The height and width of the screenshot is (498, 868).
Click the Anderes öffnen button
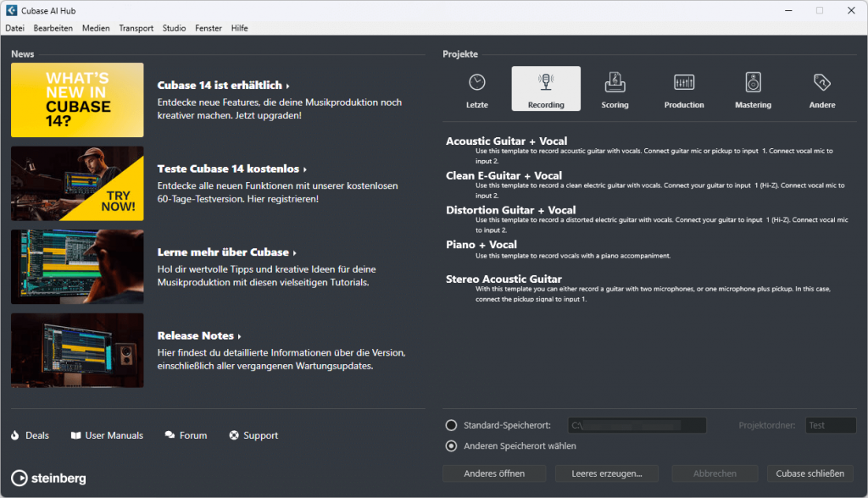click(x=494, y=473)
